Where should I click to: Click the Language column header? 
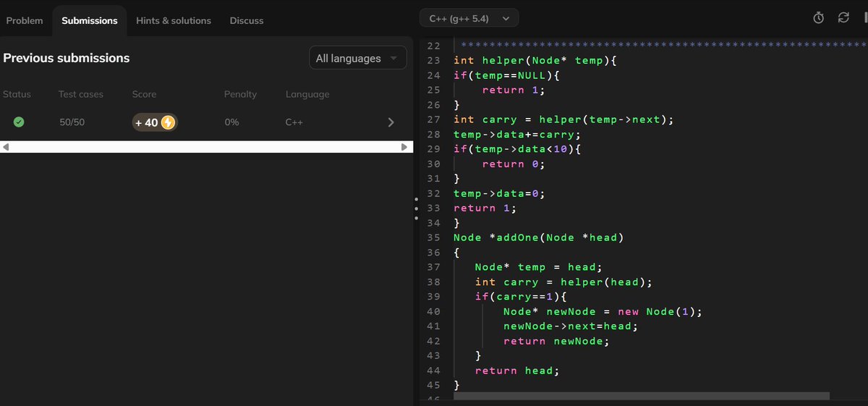click(307, 94)
